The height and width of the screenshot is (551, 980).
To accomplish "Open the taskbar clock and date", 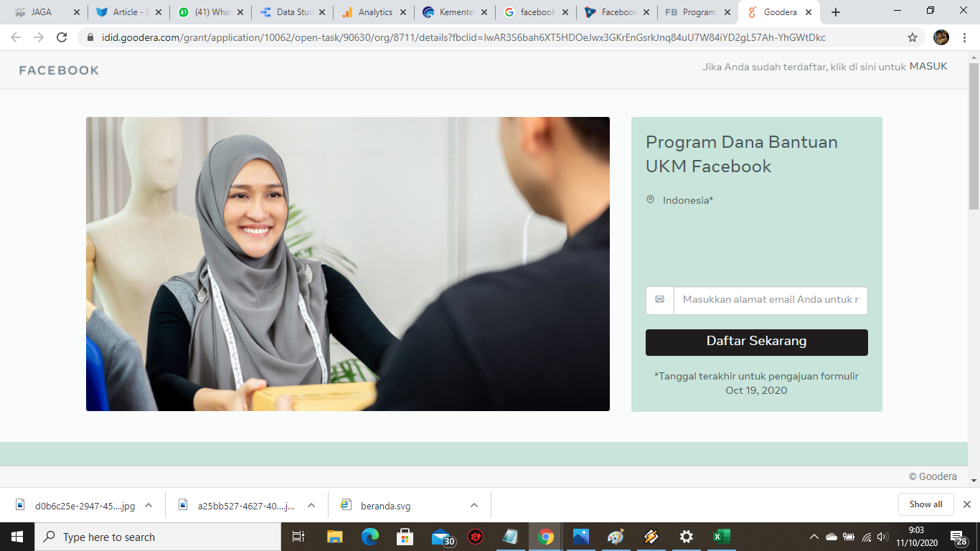I will (x=915, y=537).
